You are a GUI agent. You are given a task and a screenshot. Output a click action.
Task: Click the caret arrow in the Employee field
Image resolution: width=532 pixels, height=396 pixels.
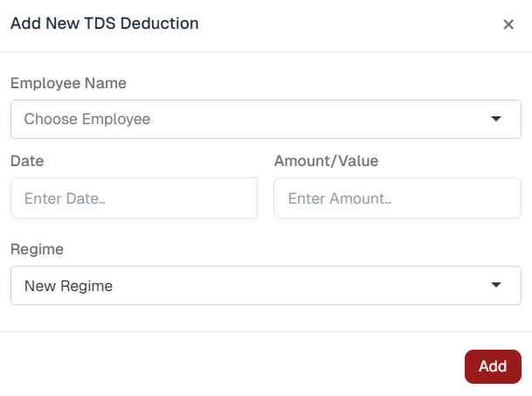tap(496, 119)
